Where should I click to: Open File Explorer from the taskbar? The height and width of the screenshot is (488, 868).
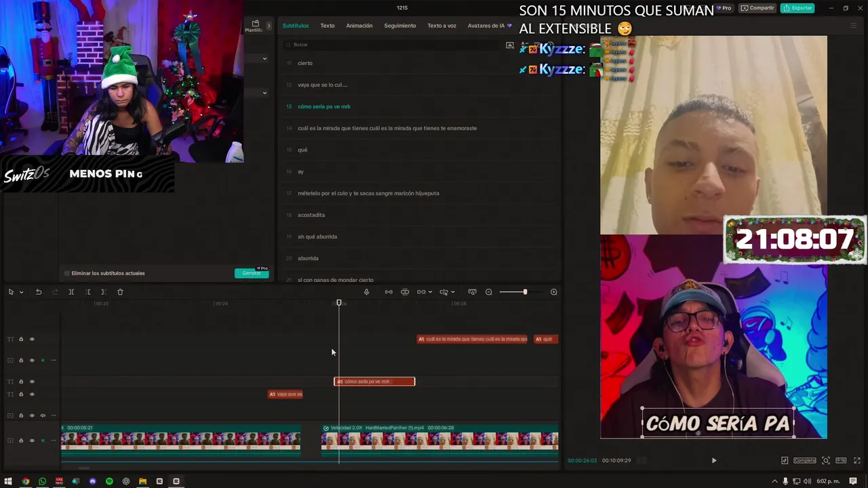pyautogui.click(x=142, y=481)
